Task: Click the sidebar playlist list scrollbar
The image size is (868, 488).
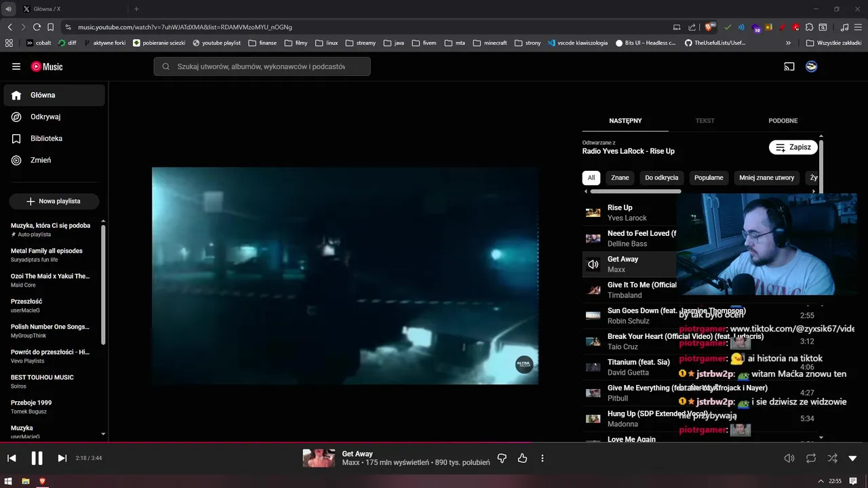Action: coord(103,285)
